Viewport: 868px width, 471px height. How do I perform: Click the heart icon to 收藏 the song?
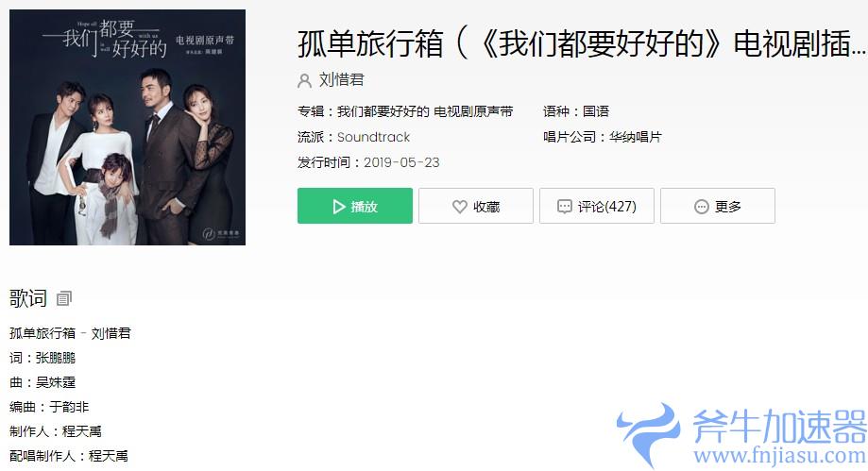(459, 207)
